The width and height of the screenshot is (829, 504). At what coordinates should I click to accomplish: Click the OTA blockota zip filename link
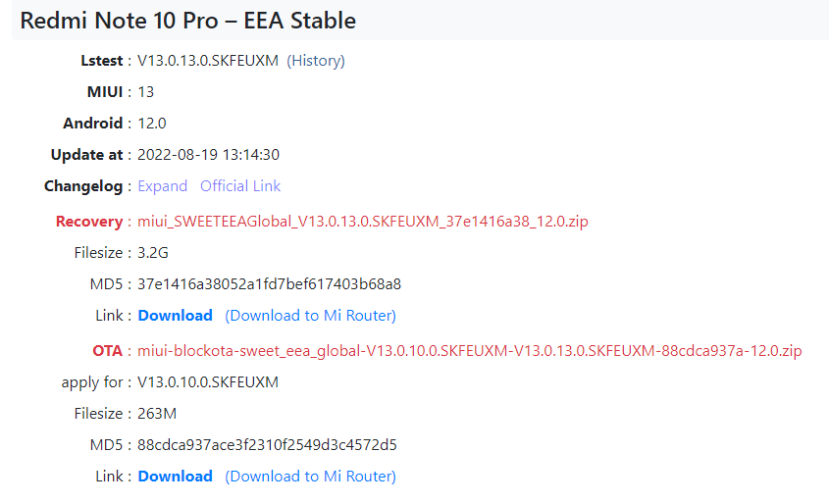[x=470, y=351]
